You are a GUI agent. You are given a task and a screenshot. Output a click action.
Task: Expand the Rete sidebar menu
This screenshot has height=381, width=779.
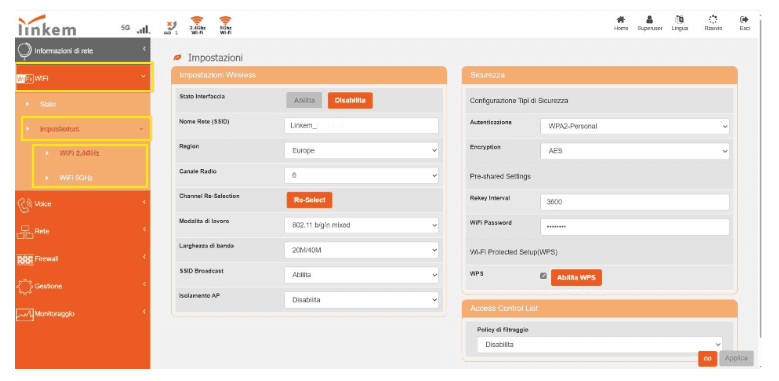[82, 231]
